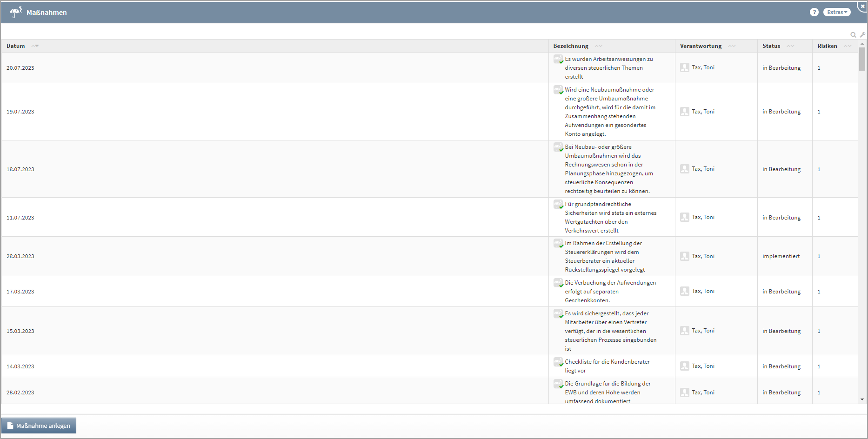
Task: Click the Maßnahme anlegen button
Action: 39,426
